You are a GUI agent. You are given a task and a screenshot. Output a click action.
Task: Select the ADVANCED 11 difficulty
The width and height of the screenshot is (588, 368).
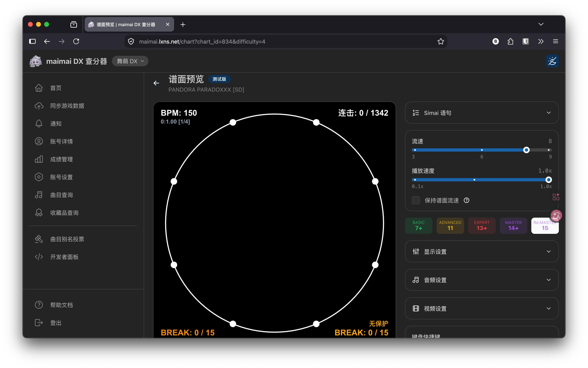point(450,226)
